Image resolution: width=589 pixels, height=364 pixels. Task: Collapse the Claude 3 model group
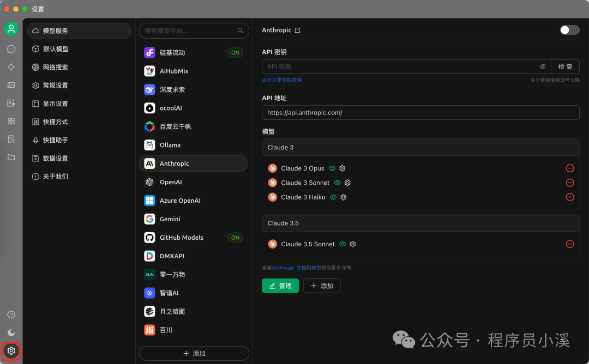420,148
